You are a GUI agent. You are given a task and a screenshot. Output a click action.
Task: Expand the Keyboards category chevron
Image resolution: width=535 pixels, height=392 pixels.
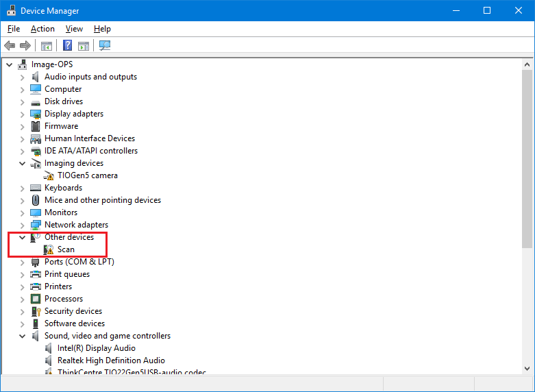tap(22, 188)
